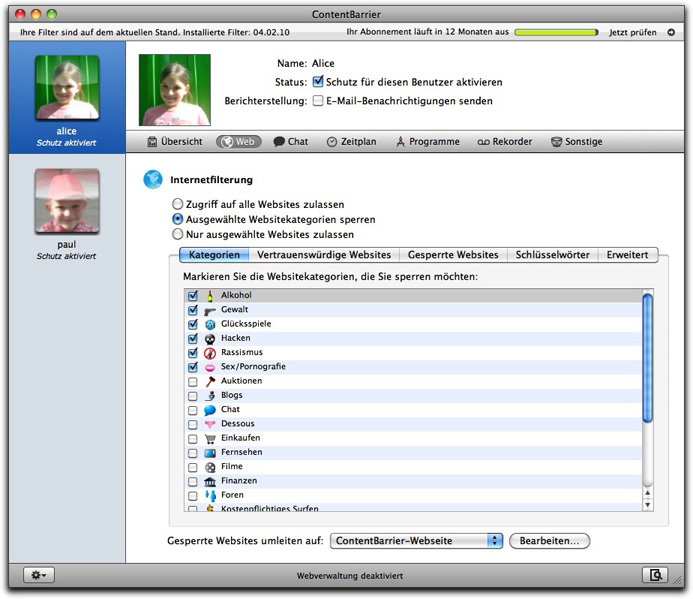
Task: Click the category list scrollbar thumb
Action: [x=648, y=358]
